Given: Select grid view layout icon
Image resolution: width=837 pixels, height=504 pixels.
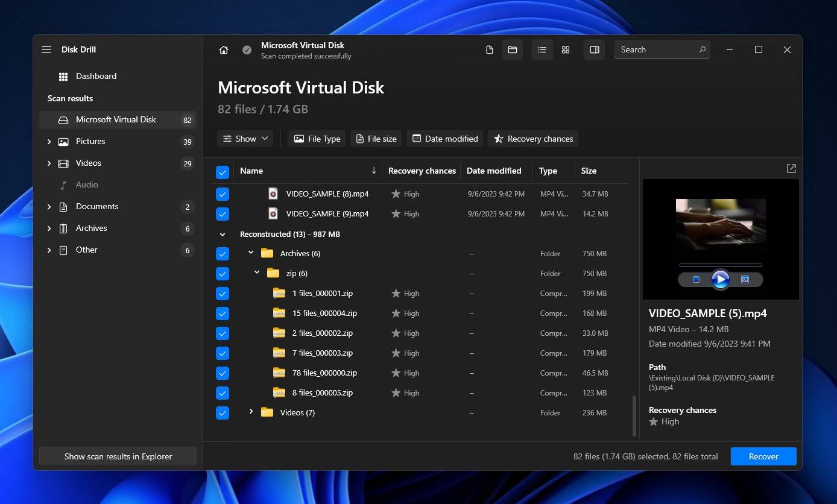Looking at the screenshot, I should [x=566, y=50].
